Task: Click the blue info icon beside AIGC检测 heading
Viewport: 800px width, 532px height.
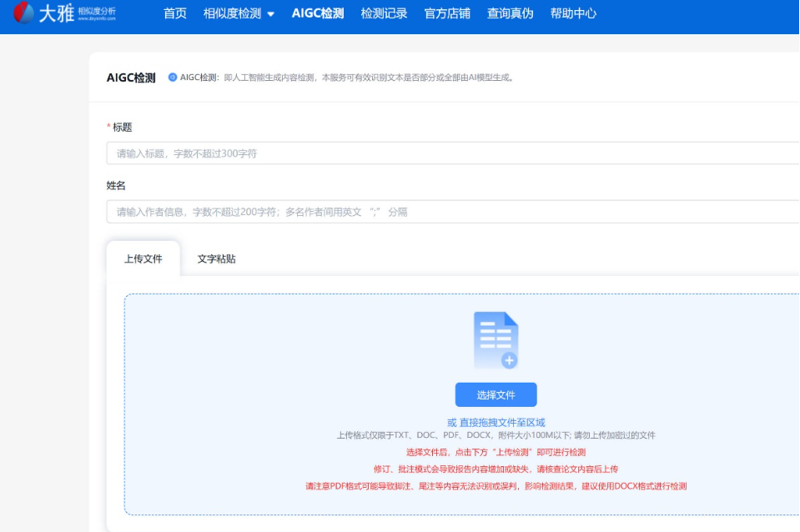Action: (173, 78)
